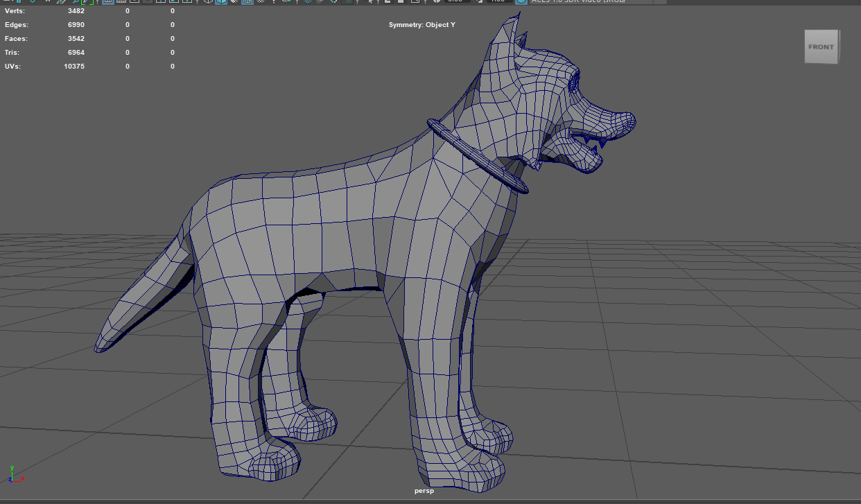Viewport: 861px width, 504px height.
Task: Click the UVs label in poly count
Action: point(12,67)
